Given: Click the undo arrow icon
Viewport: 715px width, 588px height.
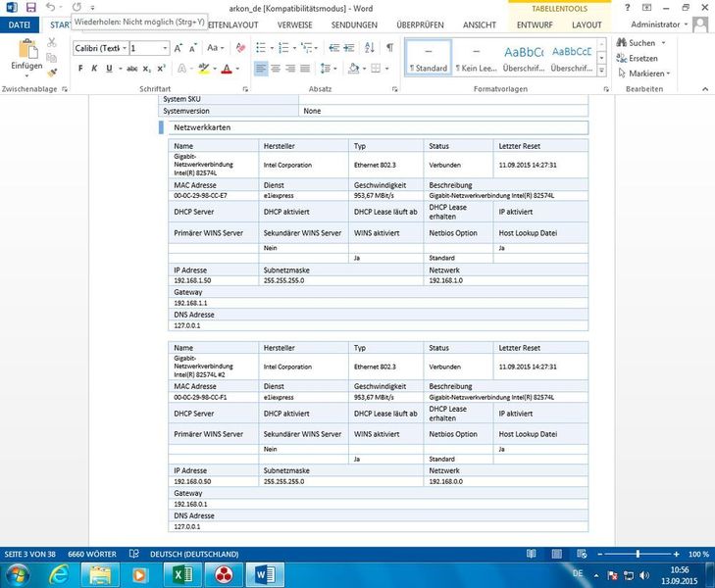Looking at the screenshot, I should pyautogui.click(x=50, y=7).
